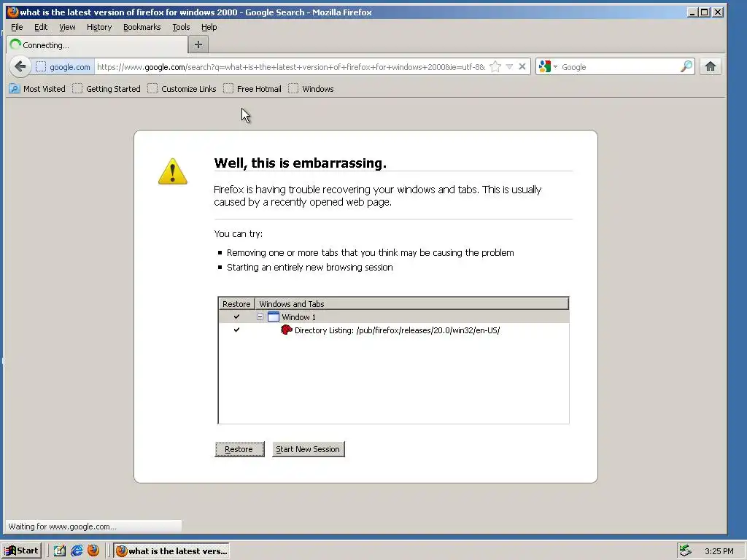Collapse the Window 1 tree node
747x560 pixels.
(x=260, y=316)
